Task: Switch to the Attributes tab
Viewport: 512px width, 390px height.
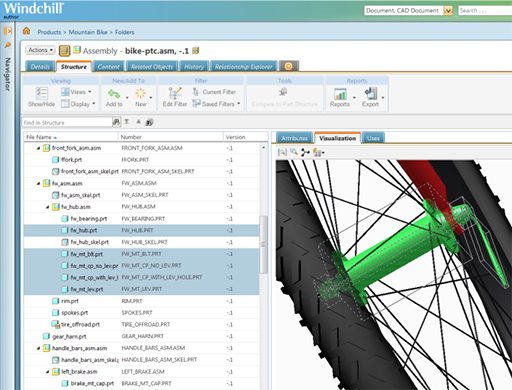Action: (294, 138)
